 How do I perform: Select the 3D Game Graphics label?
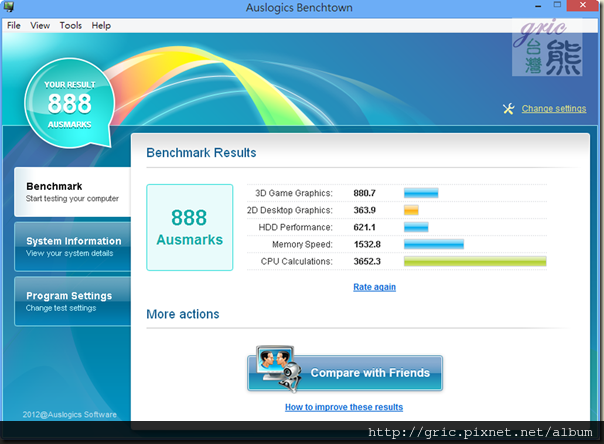(294, 193)
